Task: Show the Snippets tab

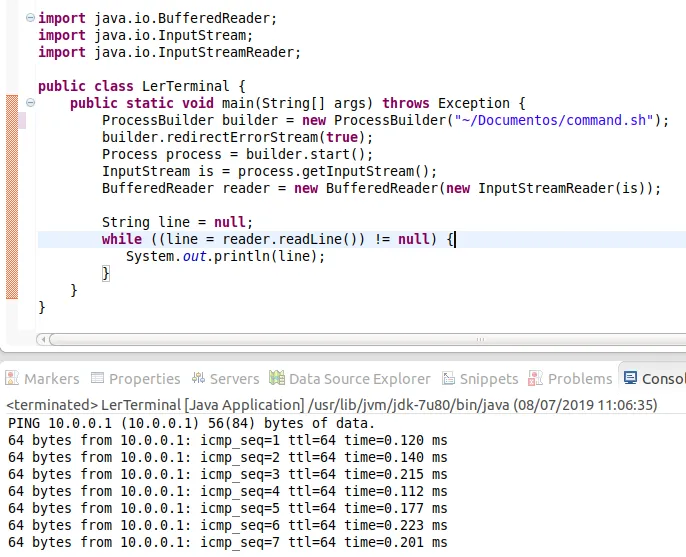Action: 488,379
